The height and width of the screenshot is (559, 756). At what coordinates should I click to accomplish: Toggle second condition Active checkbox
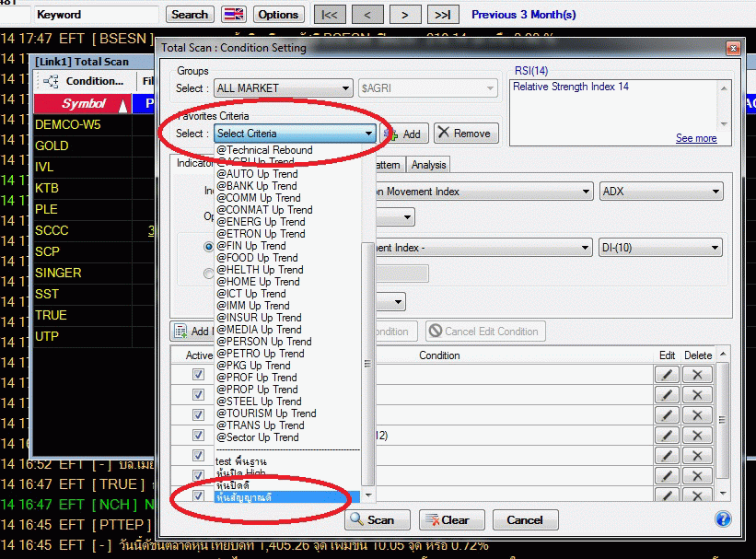198,394
